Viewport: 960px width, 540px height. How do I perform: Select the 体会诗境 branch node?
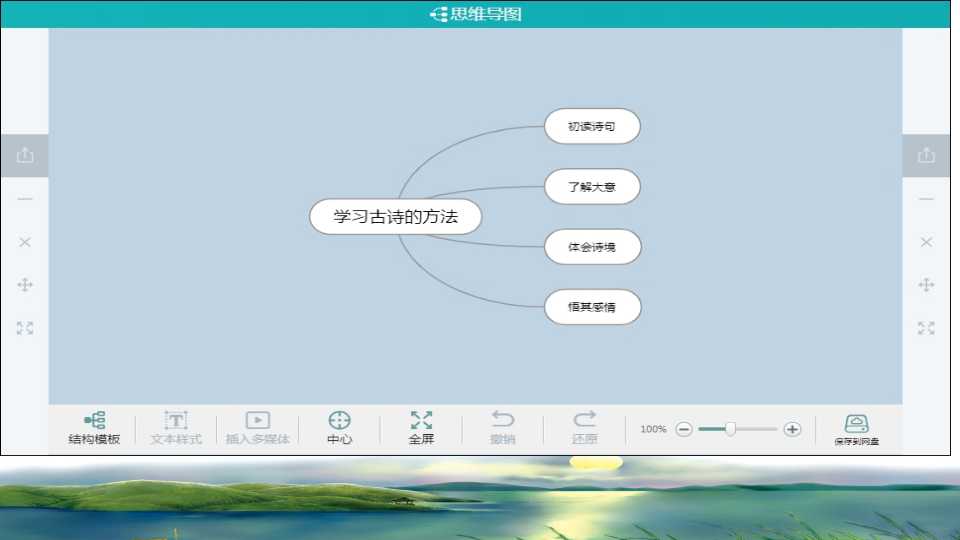pyautogui.click(x=592, y=247)
